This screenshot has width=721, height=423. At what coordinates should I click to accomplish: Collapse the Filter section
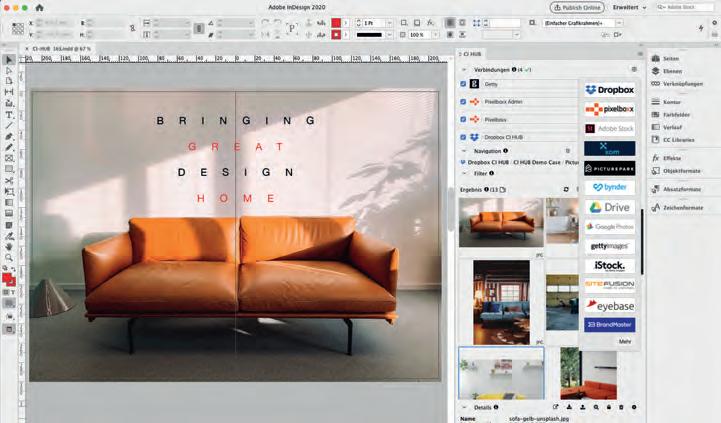click(464, 173)
